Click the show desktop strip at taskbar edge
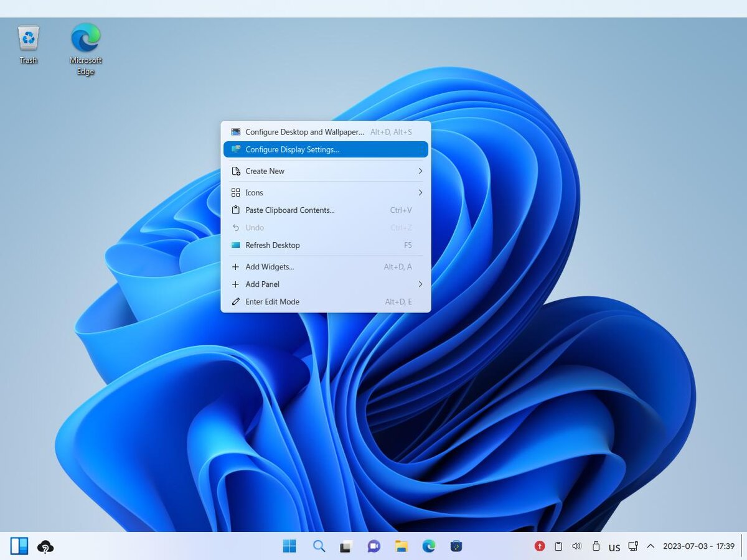Screen dimensions: 747x560 (x=742, y=546)
